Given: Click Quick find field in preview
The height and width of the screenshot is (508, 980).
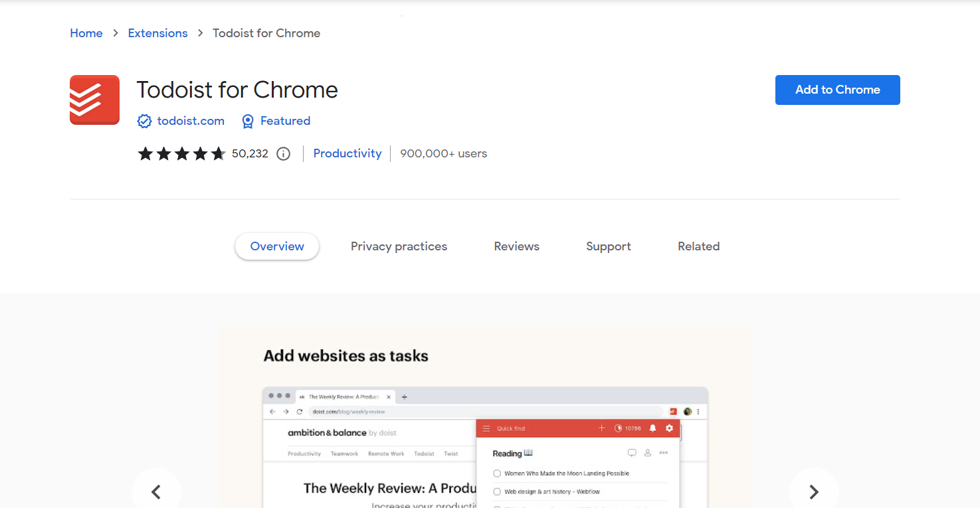Looking at the screenshot, I should (x=511, y=428).
